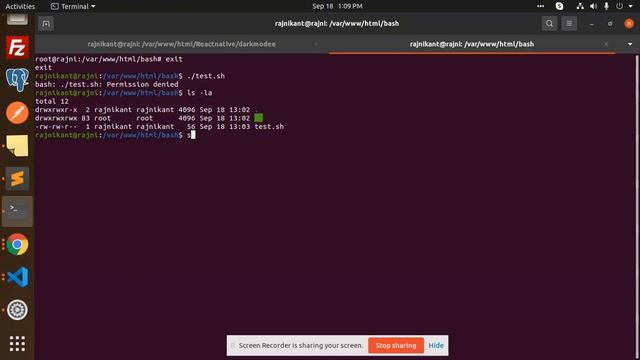
Task: Open network status icon in top bar
Action: 580,6
